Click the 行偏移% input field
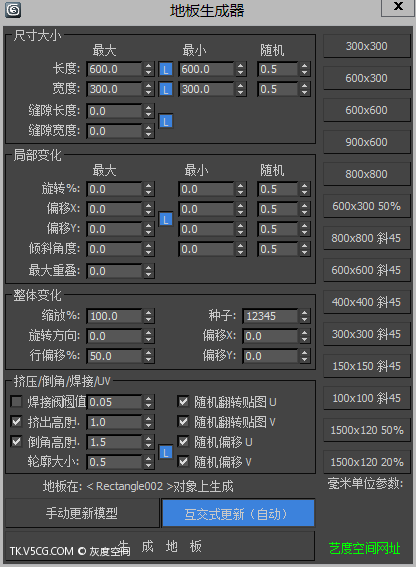This screenshot has height=567, width=416. (x=114, y=356)
